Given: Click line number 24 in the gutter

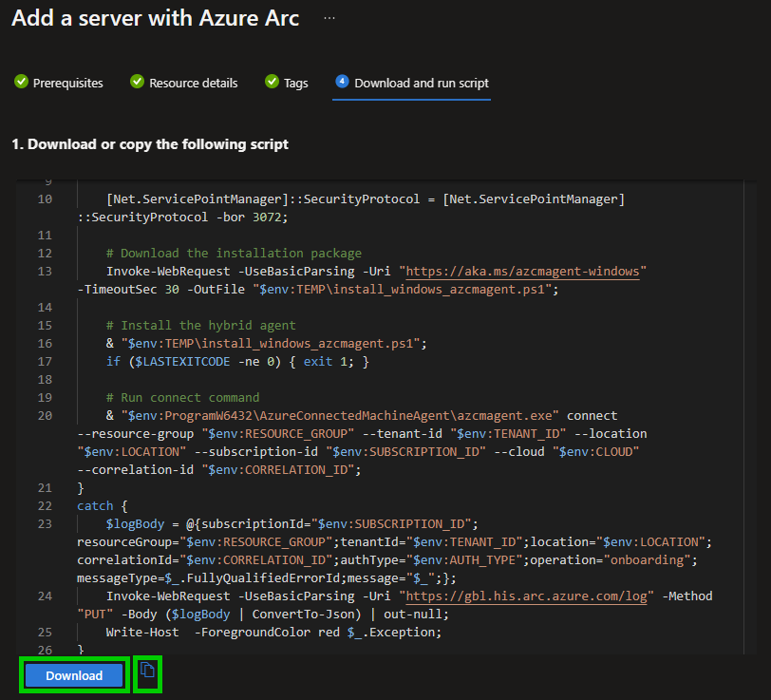Looking at the screenshot, I should [45, 596].
